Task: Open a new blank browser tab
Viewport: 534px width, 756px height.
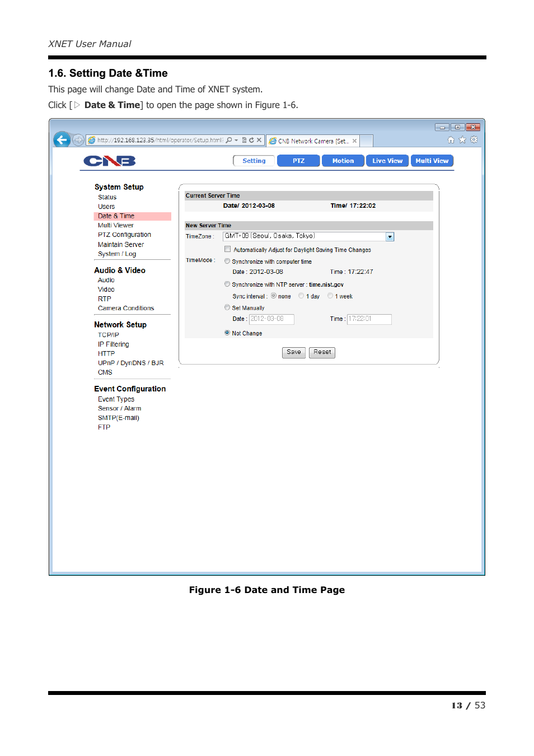Action: click(x=366, y=141)
